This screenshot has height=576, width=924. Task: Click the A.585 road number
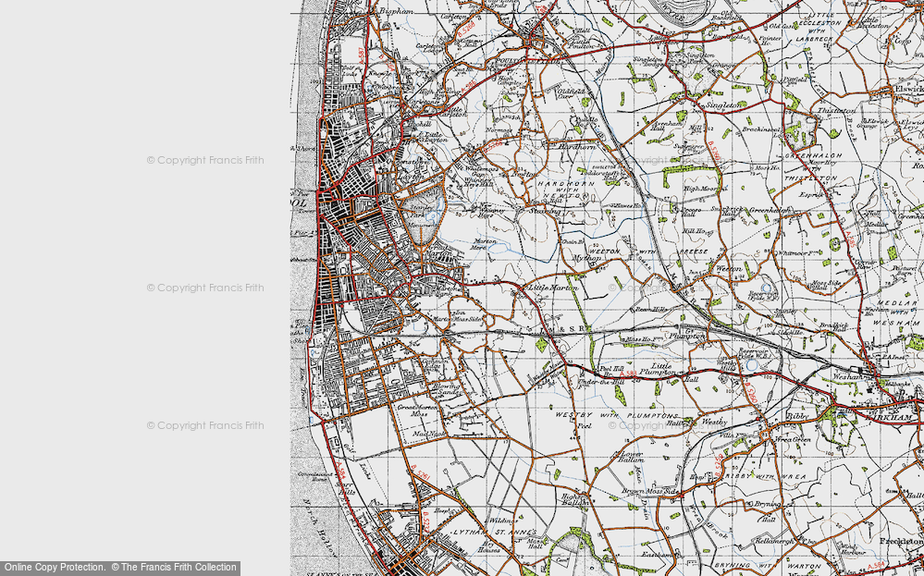point(850,239)
